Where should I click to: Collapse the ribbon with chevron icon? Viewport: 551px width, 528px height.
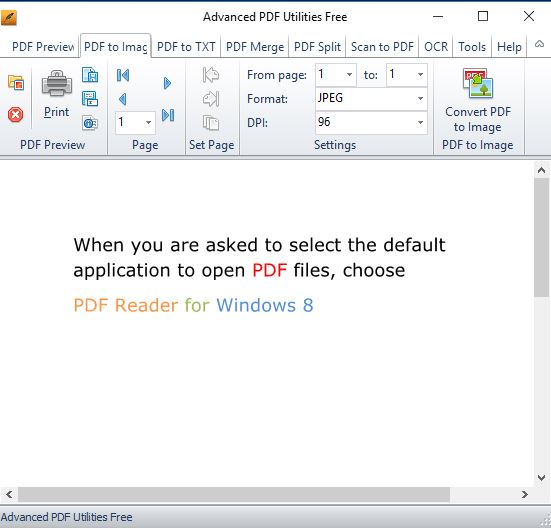(539, 44)
